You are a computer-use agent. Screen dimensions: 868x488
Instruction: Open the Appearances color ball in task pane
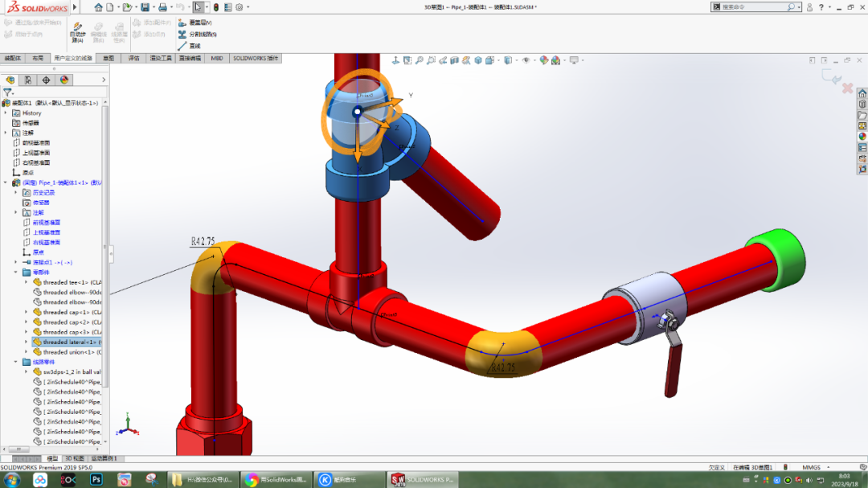click(x=862, y=137)
